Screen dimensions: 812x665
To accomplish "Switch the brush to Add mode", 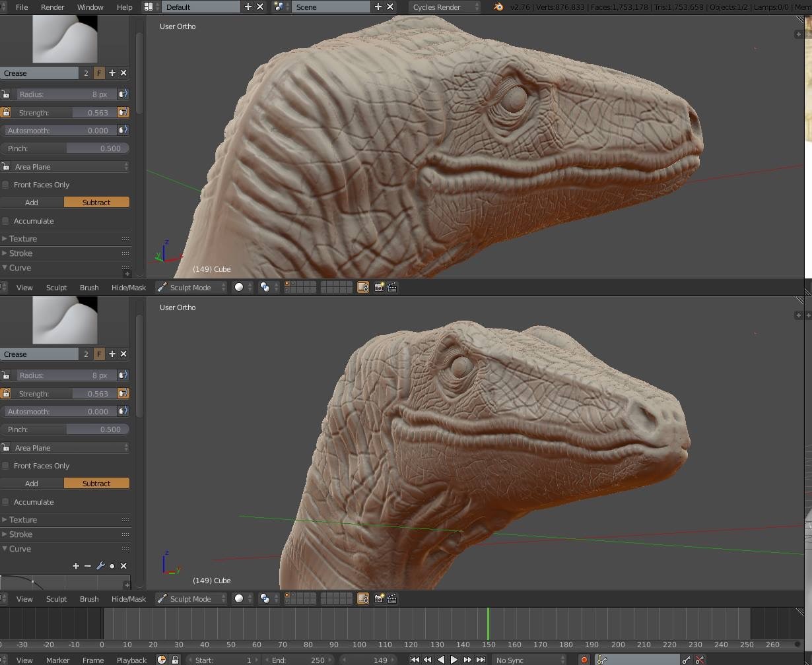I will coord(31,203).
